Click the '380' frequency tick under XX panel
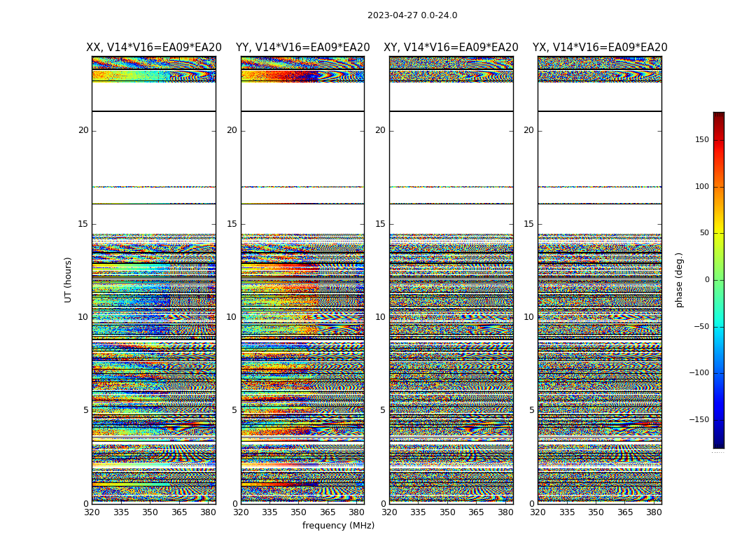 pos(208,512)
